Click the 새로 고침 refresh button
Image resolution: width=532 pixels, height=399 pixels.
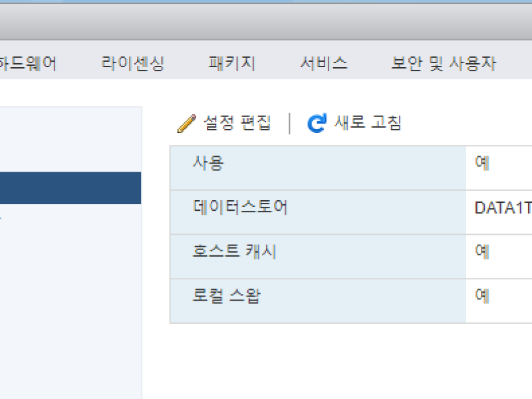[354, 123]
